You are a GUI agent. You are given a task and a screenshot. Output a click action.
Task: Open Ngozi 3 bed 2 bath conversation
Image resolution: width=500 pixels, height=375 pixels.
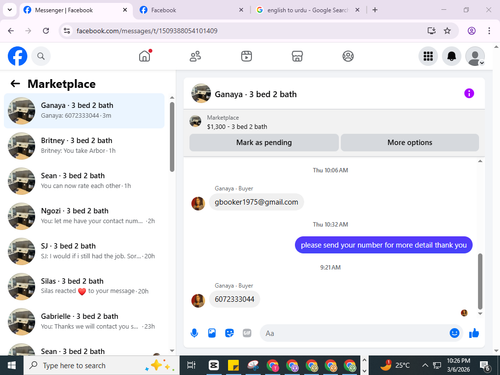pyautogui.click(x=84, y=216)
